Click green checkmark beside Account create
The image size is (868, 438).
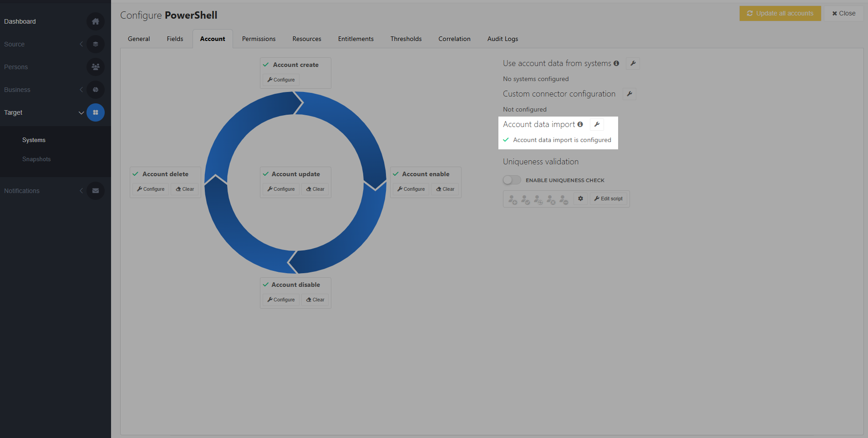tap(266, 65)
